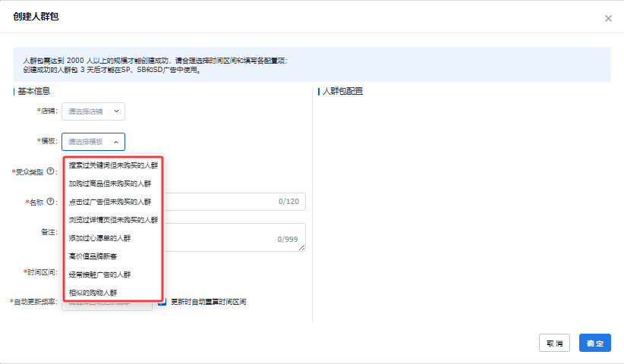Pick 浏览过详情页但未购买的人群 option
This screenshot has width=624, height=364.
(x=113, y=220)
